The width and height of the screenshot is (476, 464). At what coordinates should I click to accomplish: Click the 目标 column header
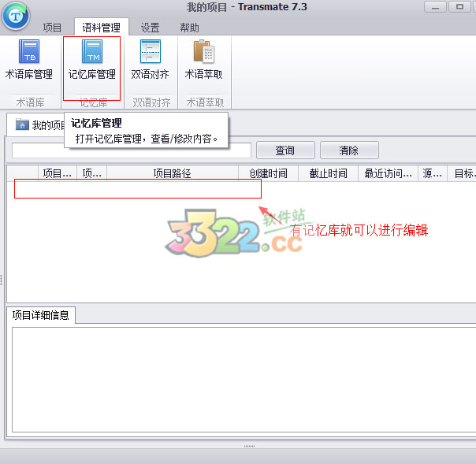tap(462, 173)
